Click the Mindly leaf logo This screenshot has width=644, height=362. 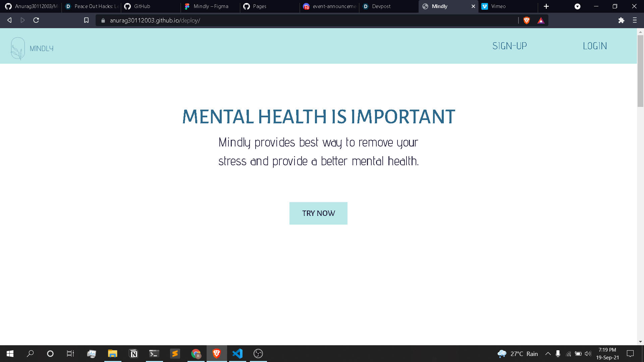point(18,48)
